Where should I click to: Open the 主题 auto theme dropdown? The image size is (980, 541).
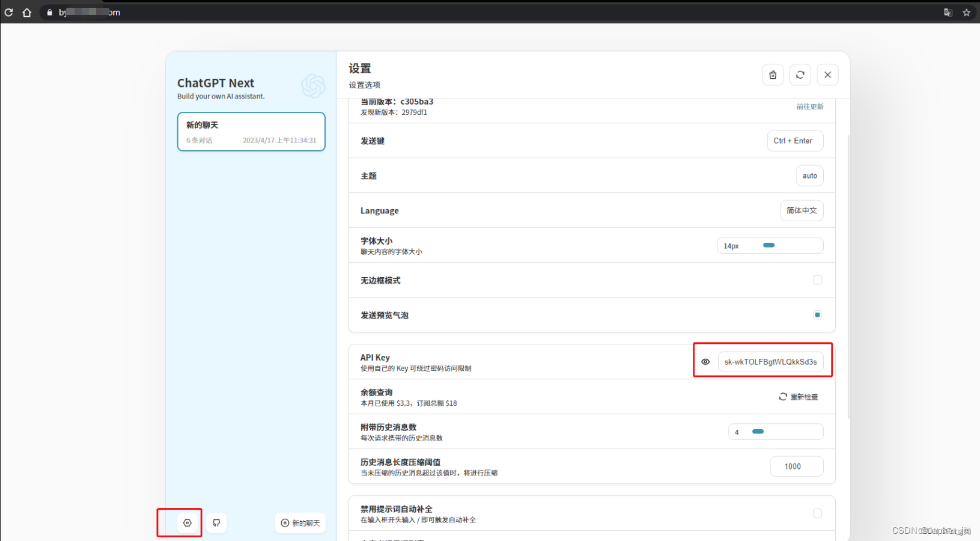click(x=810, y=176)
